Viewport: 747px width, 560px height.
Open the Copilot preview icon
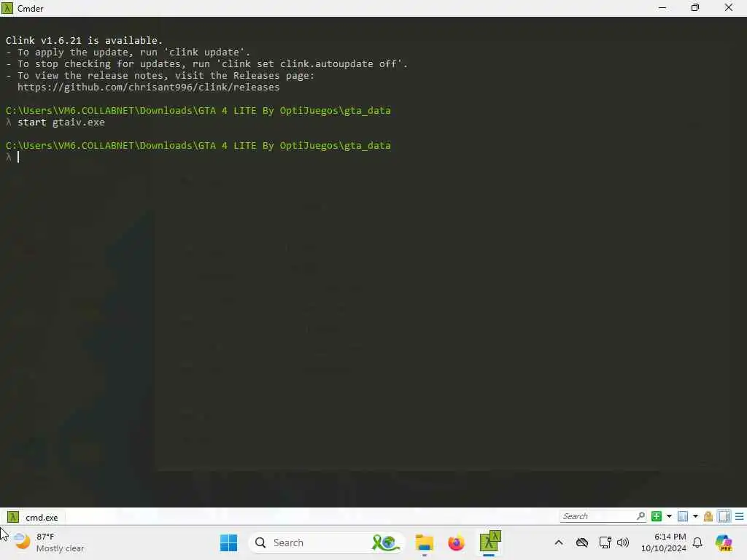click(x=724, y=542)
